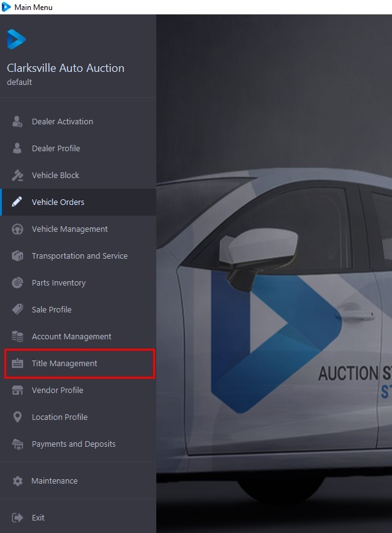392x533 pixels.
Task: Click the Dealer Activation person icon
Action: pyautogui.click(x=18, y=122)
